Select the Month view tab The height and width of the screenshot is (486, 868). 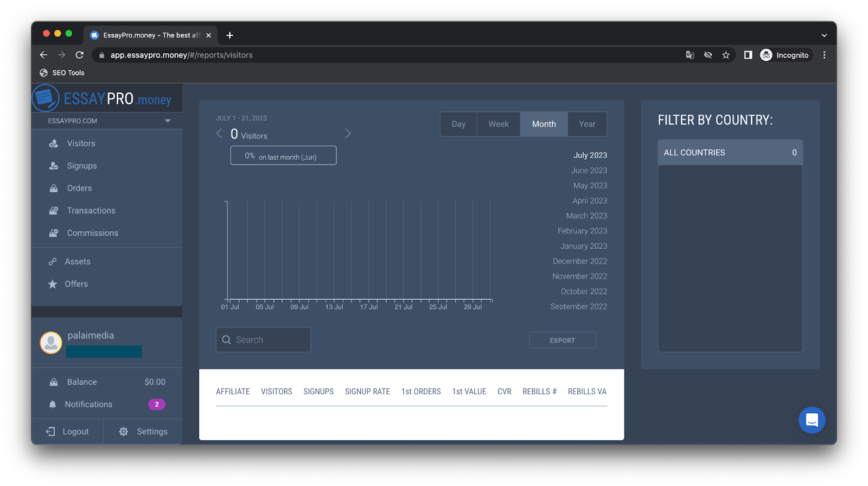pyautogui.click(x=544, y=124)
